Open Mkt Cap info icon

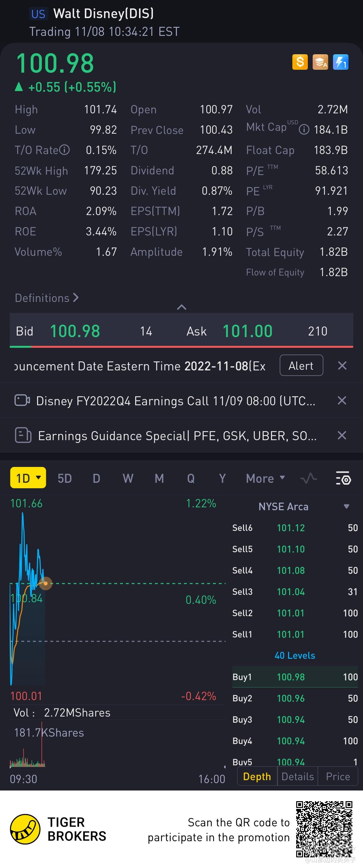pos(304,129)
